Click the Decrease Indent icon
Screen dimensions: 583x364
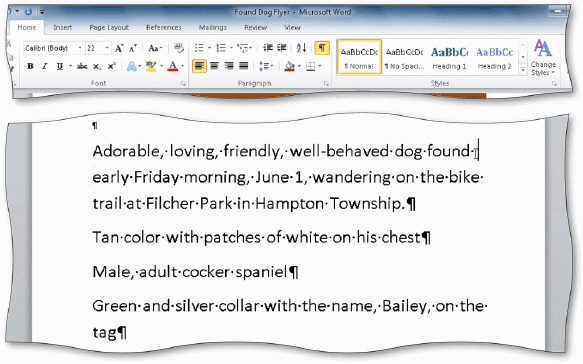coord(268,48)
